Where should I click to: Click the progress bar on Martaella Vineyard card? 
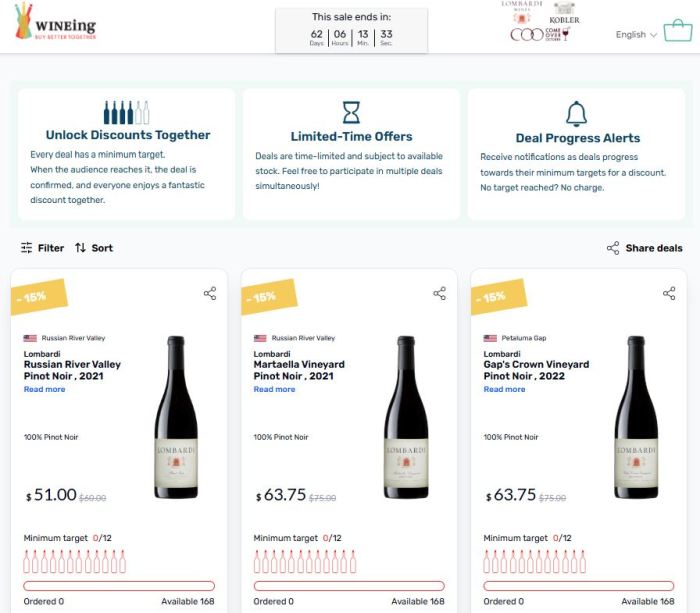pos(349,586)
